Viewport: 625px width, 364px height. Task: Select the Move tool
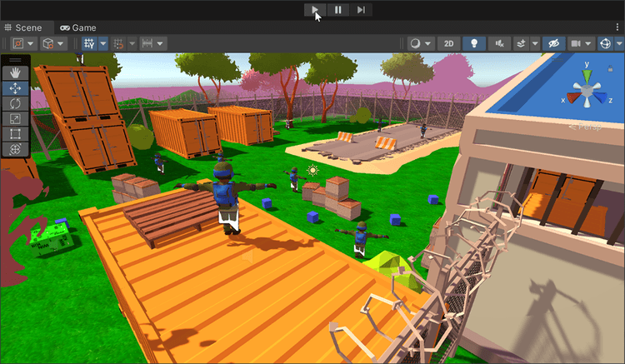(x=15, y=88)
